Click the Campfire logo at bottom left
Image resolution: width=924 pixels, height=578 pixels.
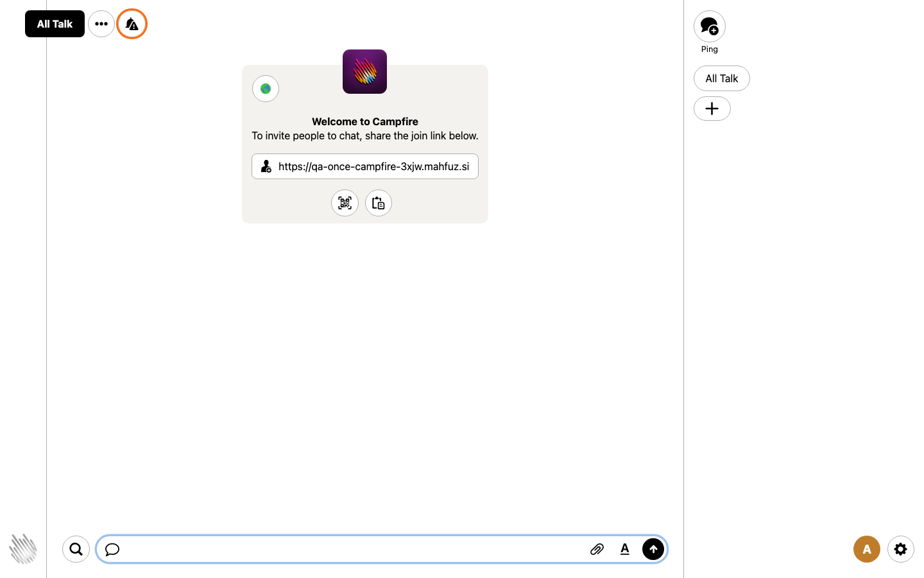click(23, 549)
